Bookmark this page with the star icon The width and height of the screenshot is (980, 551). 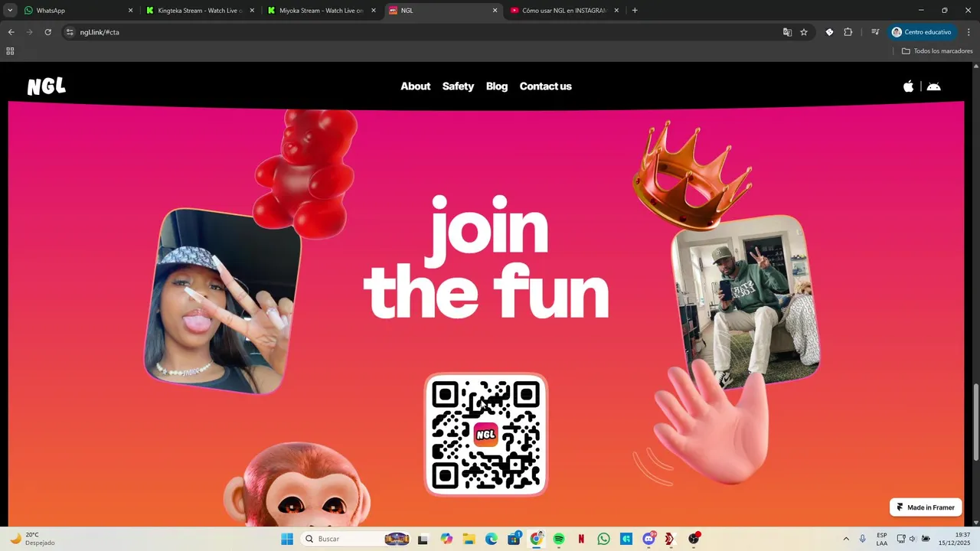click(x=804, y=32)
